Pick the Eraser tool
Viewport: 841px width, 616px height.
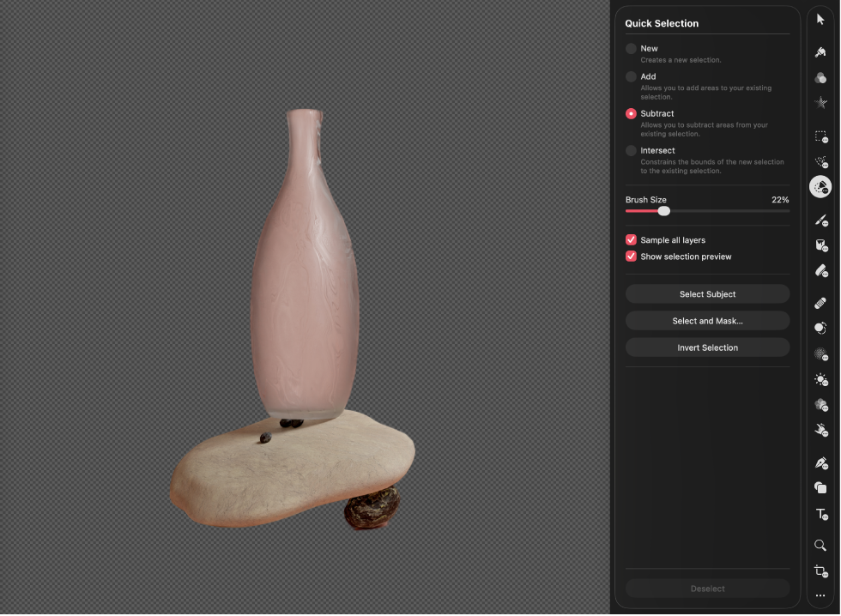(820, 271)
